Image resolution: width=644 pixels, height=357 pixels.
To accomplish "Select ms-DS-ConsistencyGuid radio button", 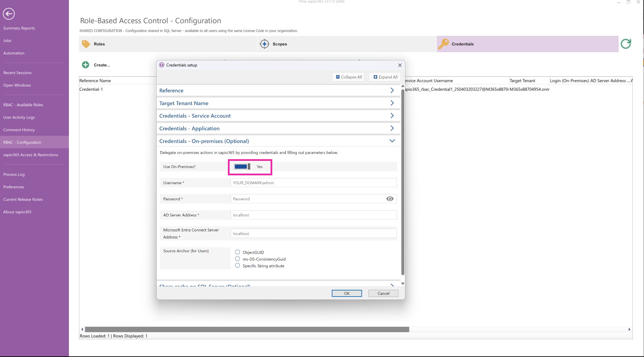I will pyautogui.click(x=238, y=259).
